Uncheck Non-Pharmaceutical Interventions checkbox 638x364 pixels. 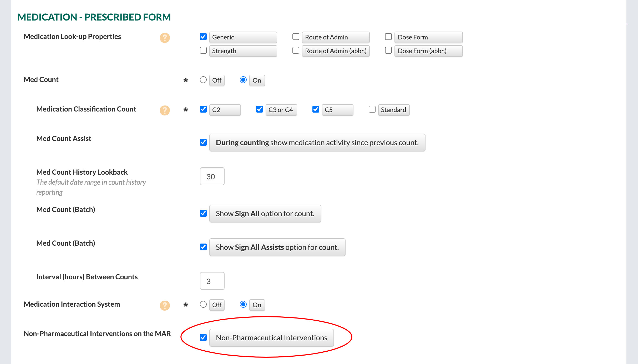click(203, 337)
